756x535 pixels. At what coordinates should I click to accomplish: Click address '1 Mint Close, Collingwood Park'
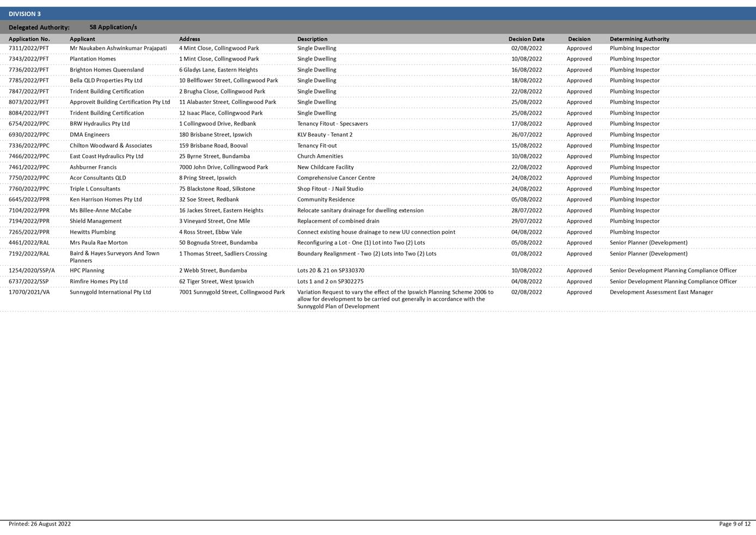219,59
